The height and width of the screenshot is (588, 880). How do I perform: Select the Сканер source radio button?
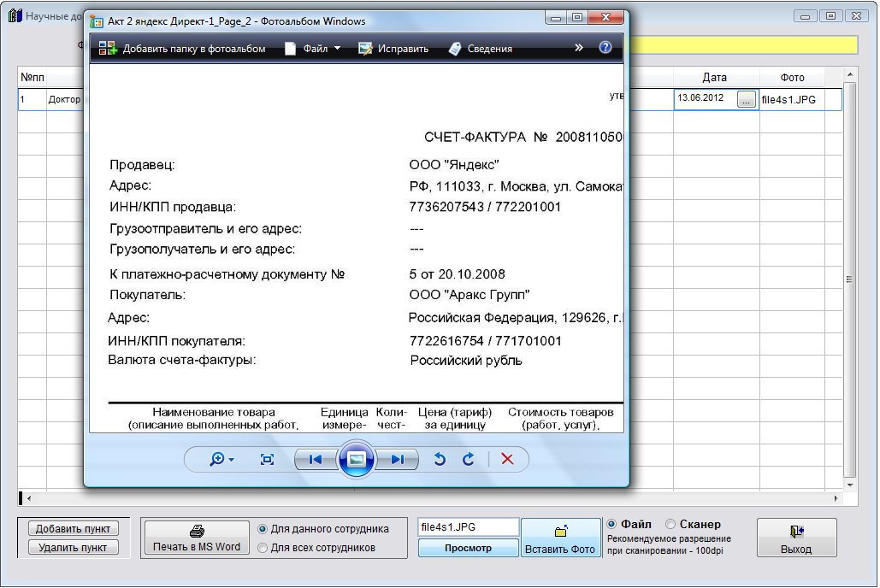(x=670, y=524)
